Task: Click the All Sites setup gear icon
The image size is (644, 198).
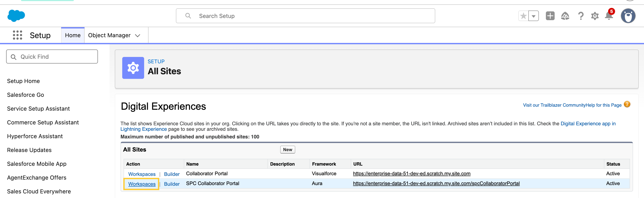Action: pyautogui.click(x=133, y=68)
